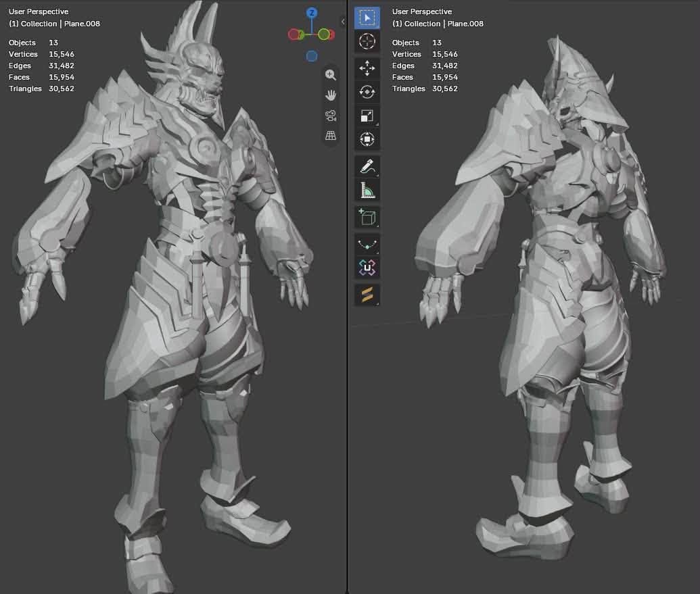Click "(1) Collection | Plane.008" in left viewport
Screen dimensions: 700x594
tap(55, 24)
